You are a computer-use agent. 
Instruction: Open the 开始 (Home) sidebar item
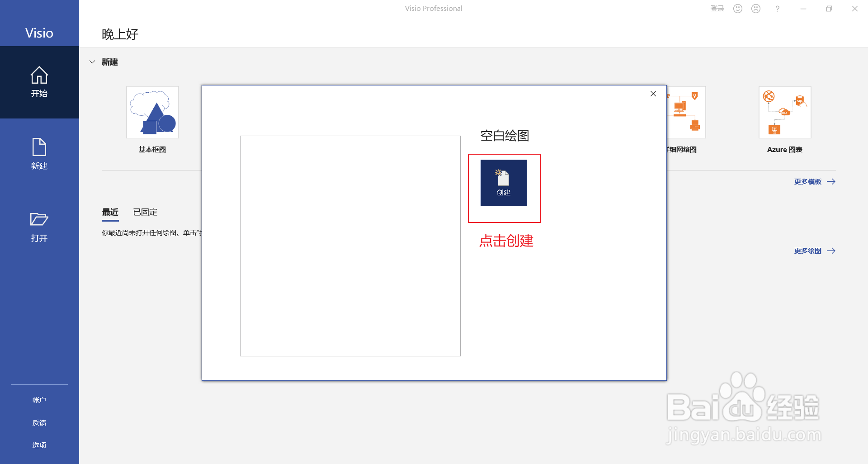point(39,82)
